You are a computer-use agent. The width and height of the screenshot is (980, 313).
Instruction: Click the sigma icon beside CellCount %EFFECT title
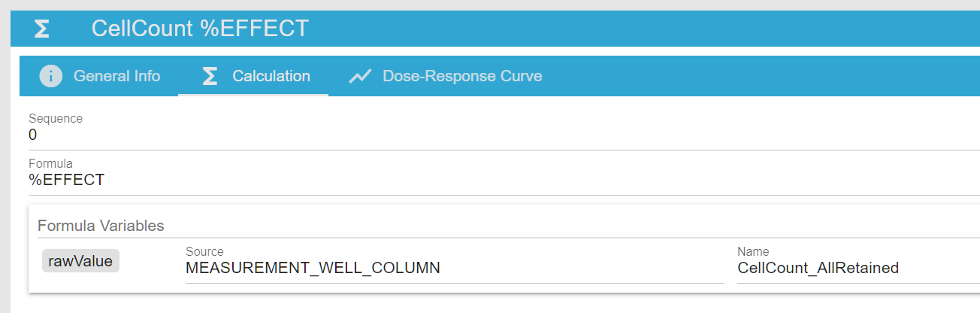42,29
